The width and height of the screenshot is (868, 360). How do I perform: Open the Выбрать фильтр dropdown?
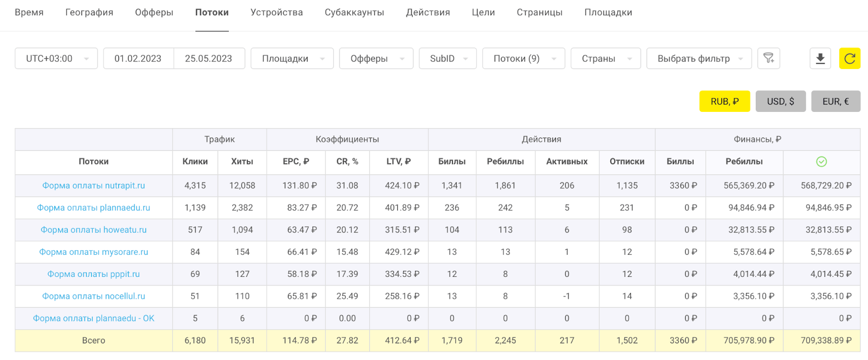pyautogui.click(x=699, y=58)
